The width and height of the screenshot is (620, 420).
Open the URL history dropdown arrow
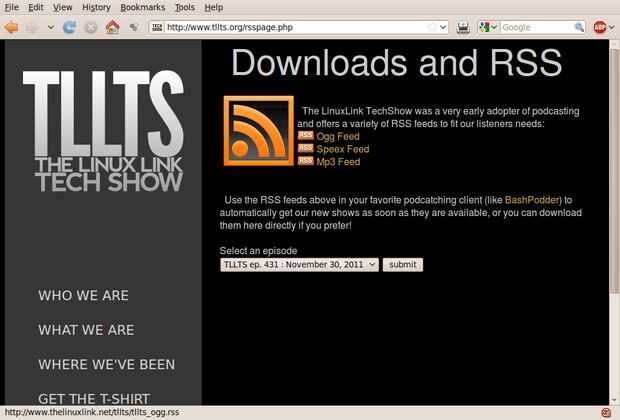pyautogui.click(x=443, y=27)
